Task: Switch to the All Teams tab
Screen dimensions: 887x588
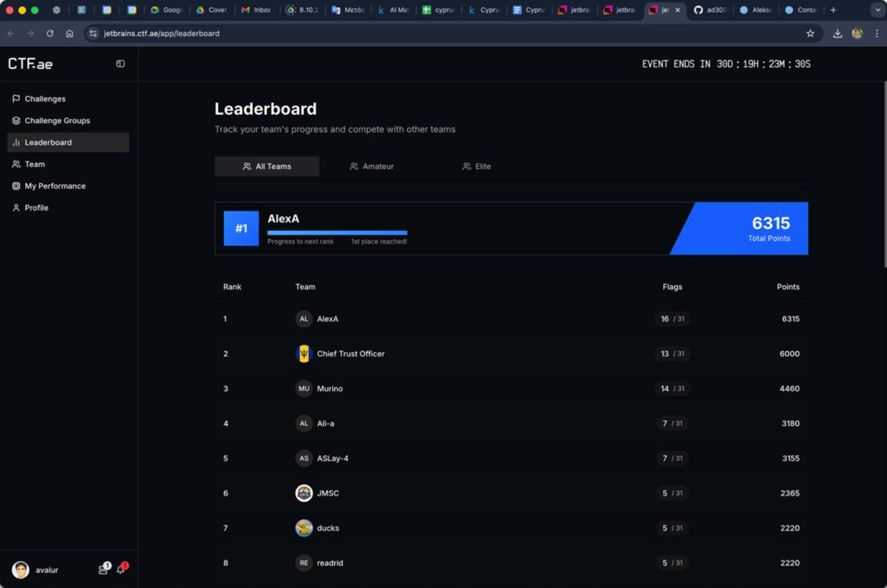Action: point(267,166)
